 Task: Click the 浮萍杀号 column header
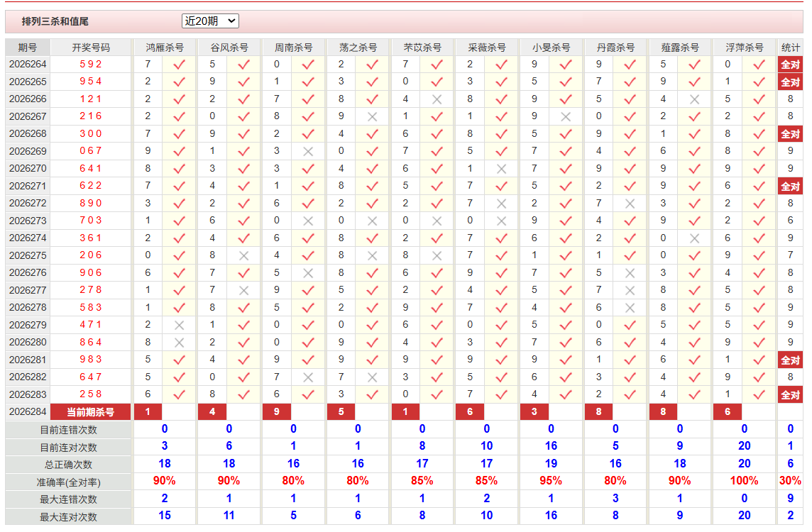(744, 48)
